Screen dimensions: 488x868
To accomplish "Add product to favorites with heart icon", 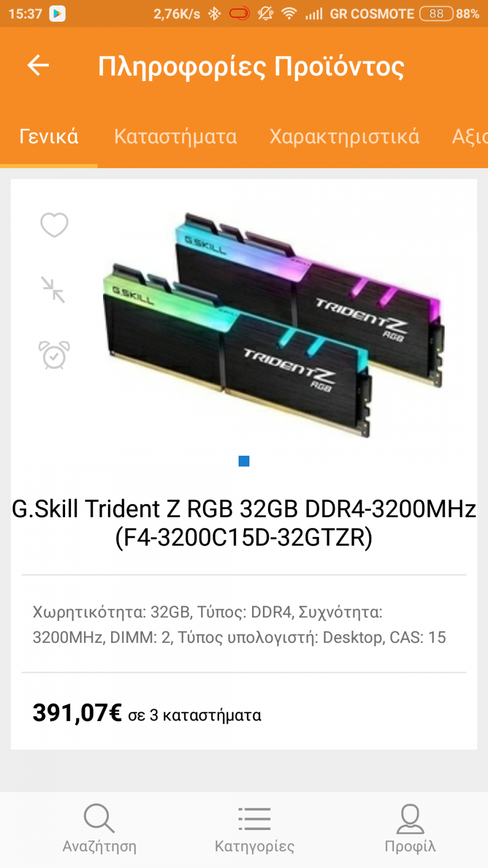I will click(x=54, y=225).
